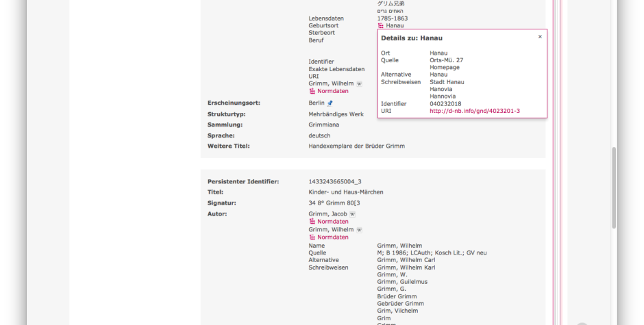This screenshot has width=644, height=325.
Task: Click the vertical page scrollbar thumb
Action: pos(614,187)
